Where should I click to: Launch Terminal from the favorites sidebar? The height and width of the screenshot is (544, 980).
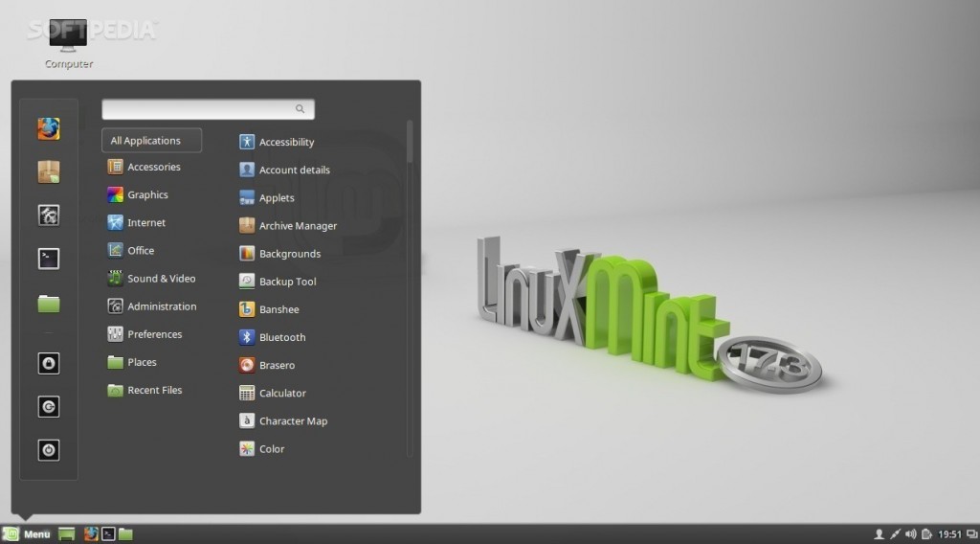(x=49, y=259)
